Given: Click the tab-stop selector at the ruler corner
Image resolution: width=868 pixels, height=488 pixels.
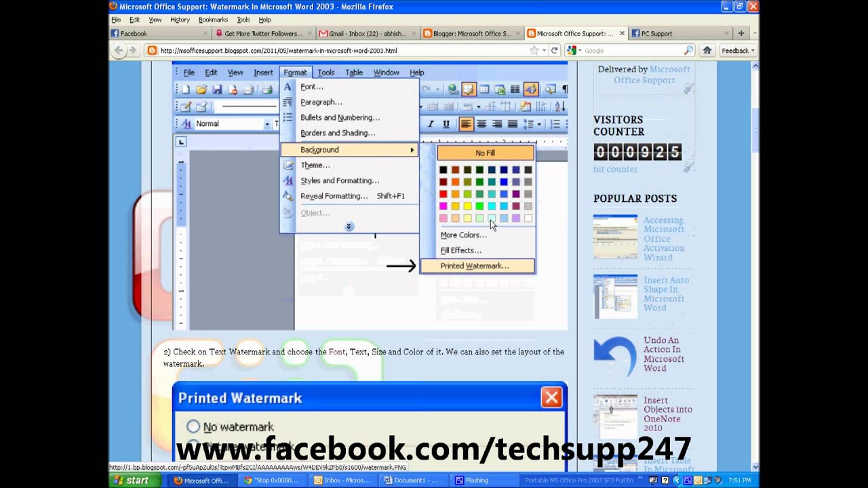Looking at the screenshot, I should [181, 142].
